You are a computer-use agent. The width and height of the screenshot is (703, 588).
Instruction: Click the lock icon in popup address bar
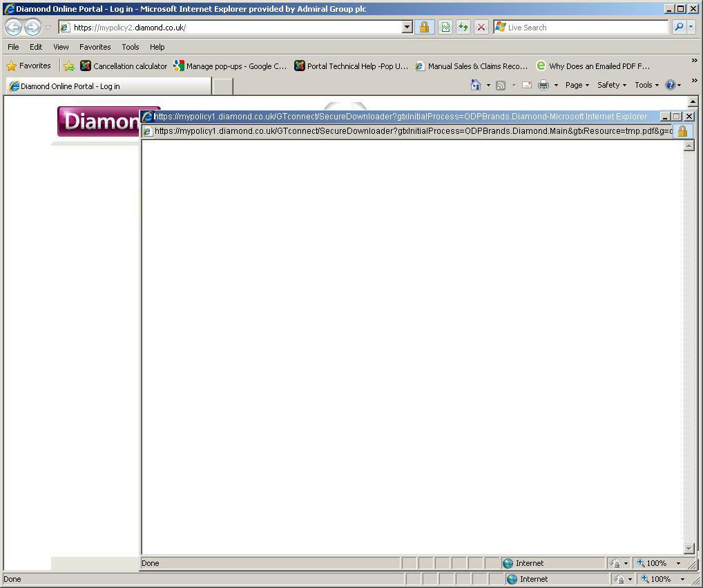tap(682, 131)
